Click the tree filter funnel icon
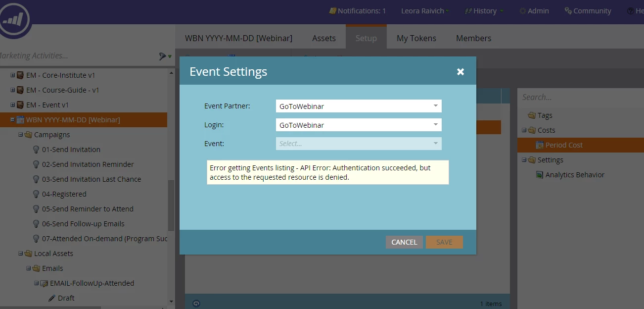The image size is (644, 309). click(163, 56)
